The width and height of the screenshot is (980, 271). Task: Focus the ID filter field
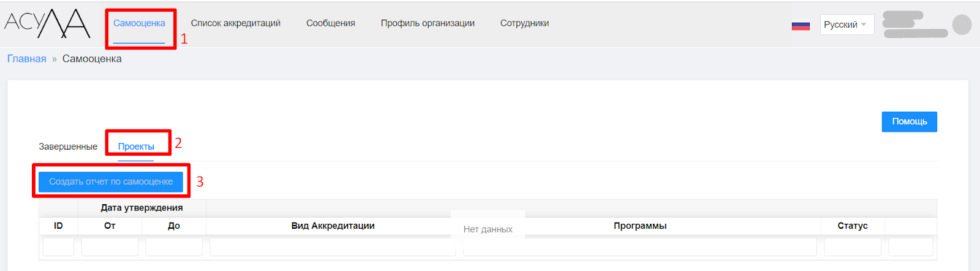tap(58, 247)
